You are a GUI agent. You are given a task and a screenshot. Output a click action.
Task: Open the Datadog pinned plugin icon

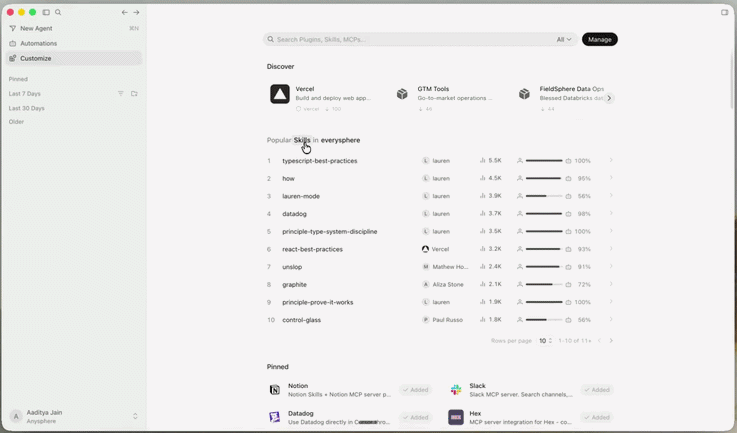(x=274, y=417)
